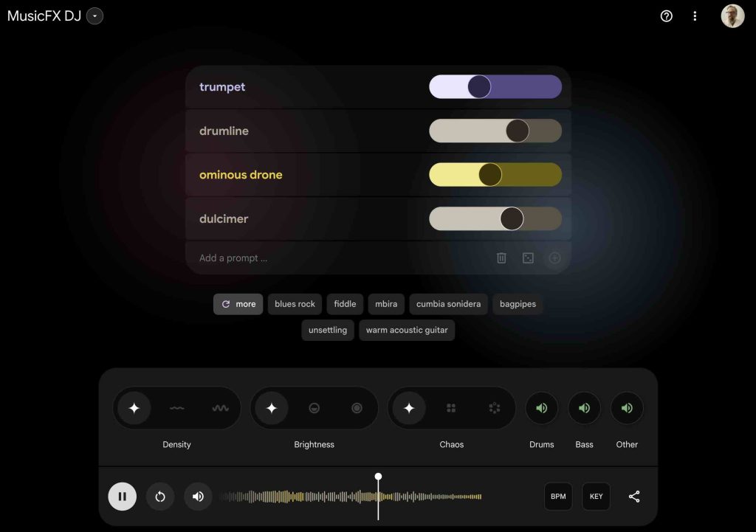Screen dimensions: 756x532
Task: Adjust the drumline prompt slider
Action: point(495,131)
